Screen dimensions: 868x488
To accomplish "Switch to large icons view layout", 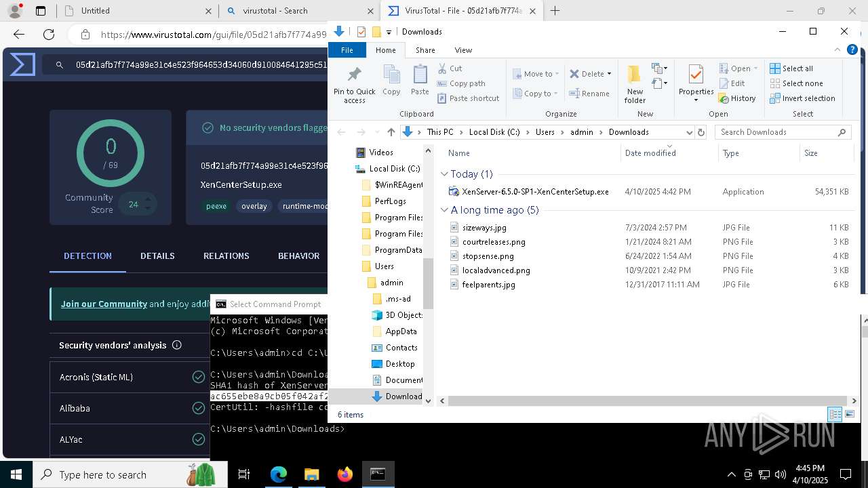I will click(x=849, y=415).
